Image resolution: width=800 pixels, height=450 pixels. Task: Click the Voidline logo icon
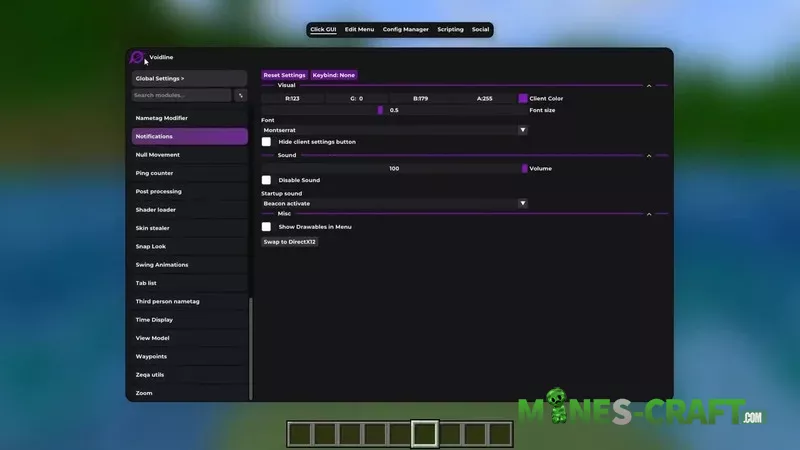(138, 58)
